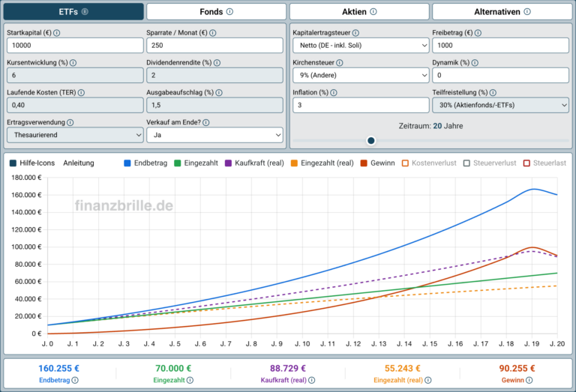Show info for Kirchensteuer

pos(340,63)
